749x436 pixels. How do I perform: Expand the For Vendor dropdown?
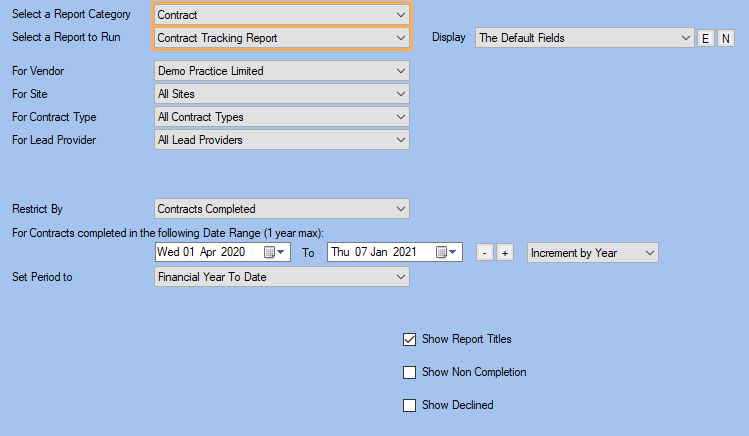[282, 71]
